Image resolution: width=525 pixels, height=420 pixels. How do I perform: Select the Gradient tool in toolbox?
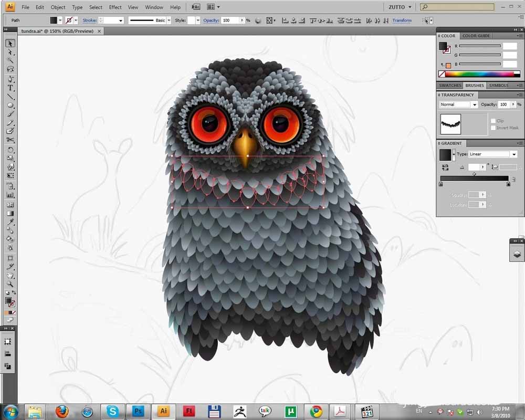click(10, 213)
